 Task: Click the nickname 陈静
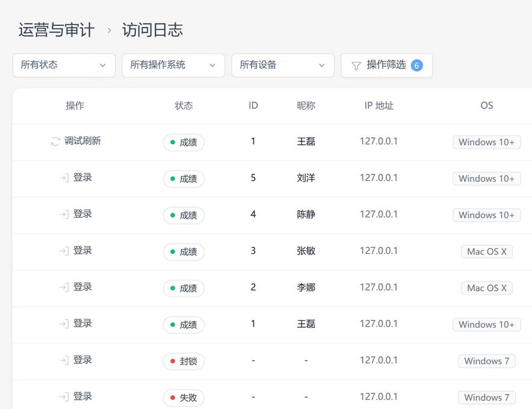click(x=306, y=214)
